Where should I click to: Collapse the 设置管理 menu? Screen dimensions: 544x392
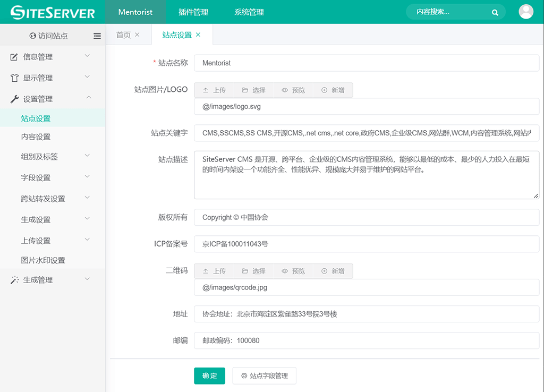[x=52, y=99]
